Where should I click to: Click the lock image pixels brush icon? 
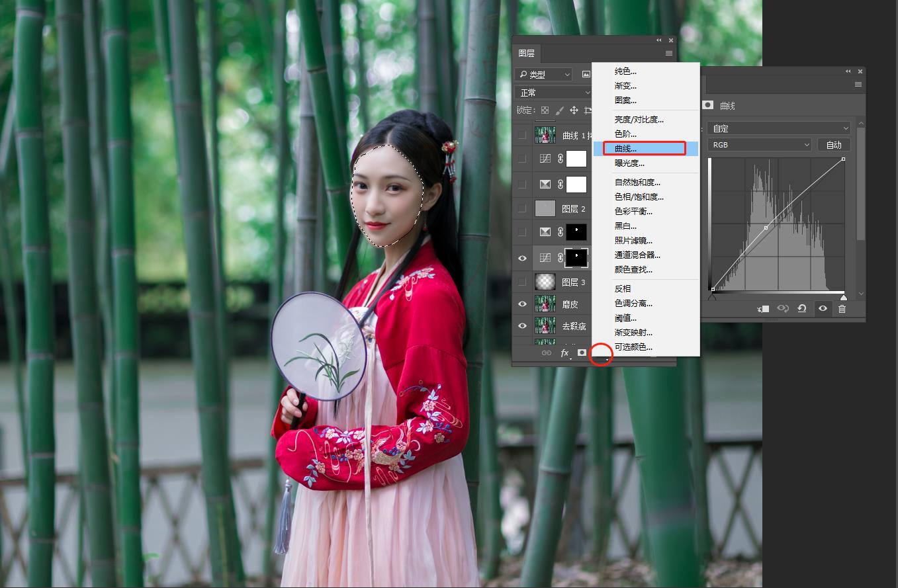[559, 110]
